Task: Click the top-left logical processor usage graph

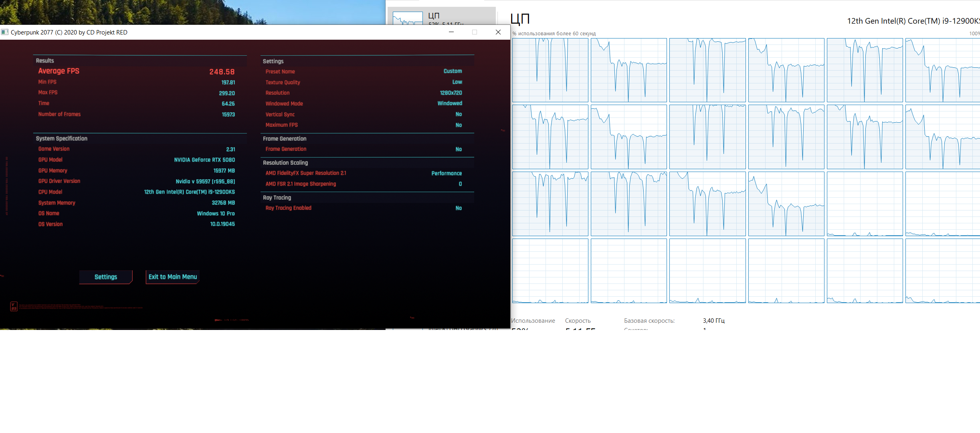Action: click(x=550, y=70)
